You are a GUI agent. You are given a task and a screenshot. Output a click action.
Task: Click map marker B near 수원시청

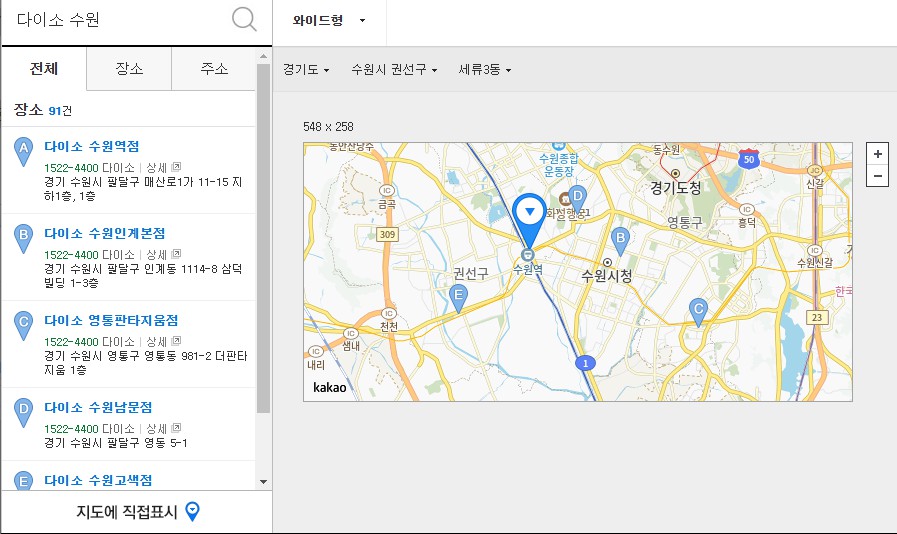(620, 241)
